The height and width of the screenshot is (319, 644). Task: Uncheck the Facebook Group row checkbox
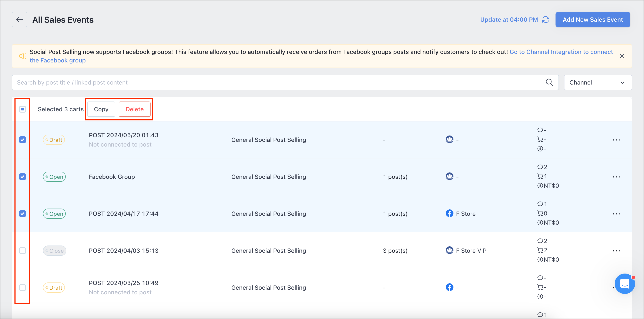tap(23, 177)
